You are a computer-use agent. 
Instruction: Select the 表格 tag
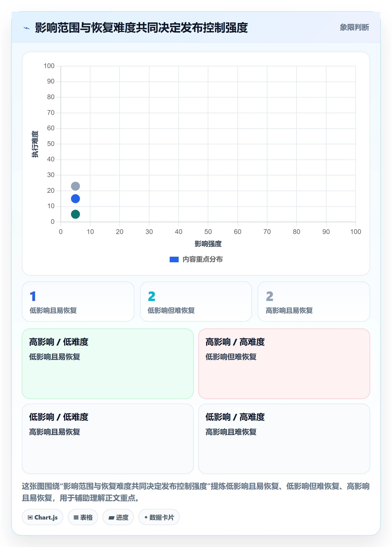83,517
